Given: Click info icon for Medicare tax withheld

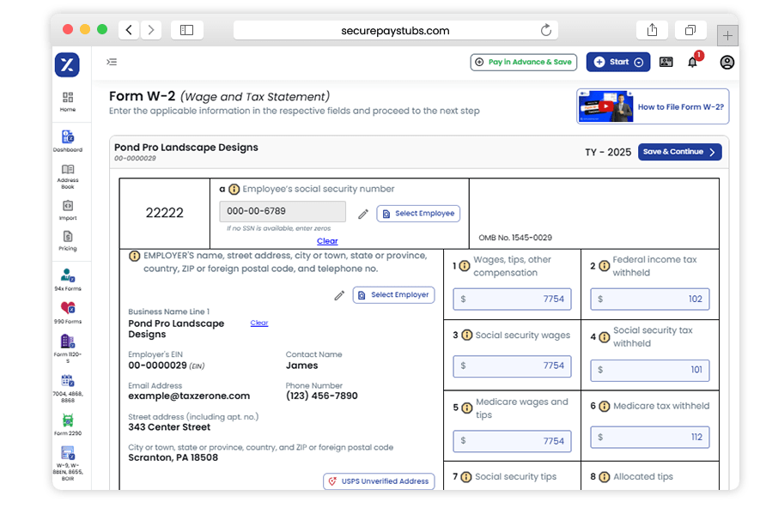Looking at the screenshot, I should 604,406.
